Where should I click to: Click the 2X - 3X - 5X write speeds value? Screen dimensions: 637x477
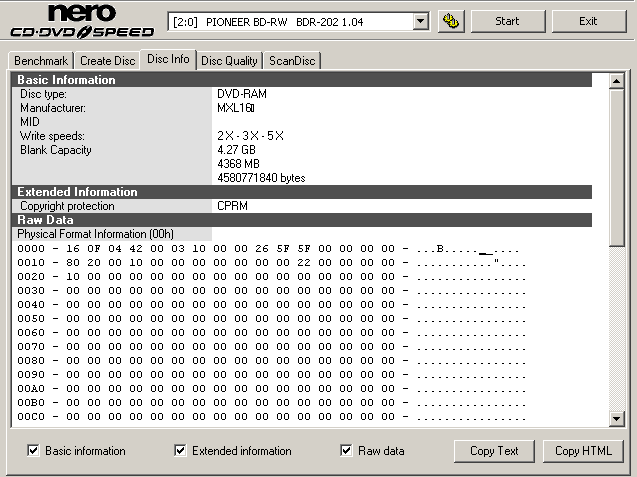[x=250, y=136]
